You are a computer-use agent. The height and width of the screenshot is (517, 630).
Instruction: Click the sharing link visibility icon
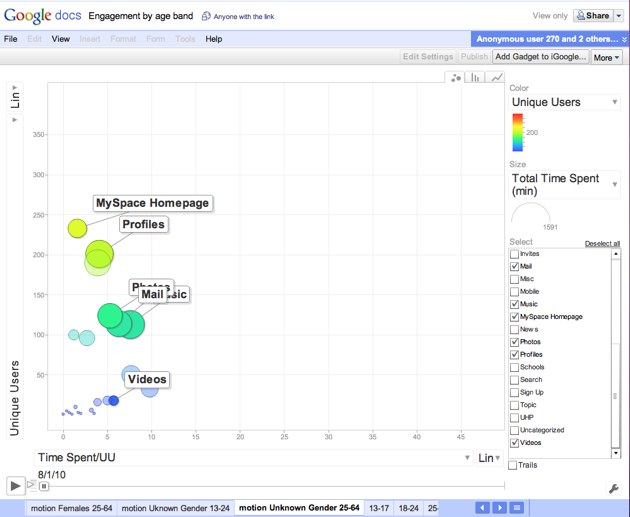206,16
